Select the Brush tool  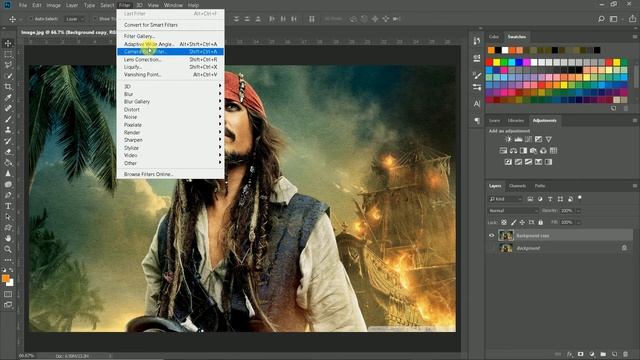[8, 119]
